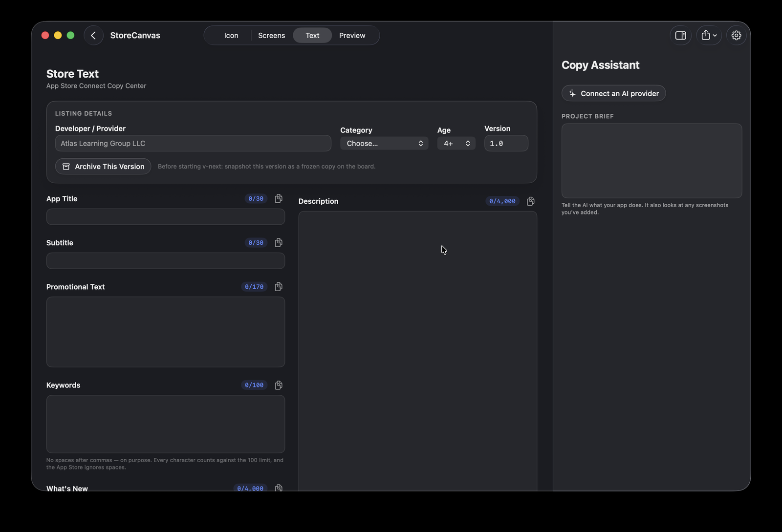
Task: Open the Category dropdown
Action: pos(384,143)
